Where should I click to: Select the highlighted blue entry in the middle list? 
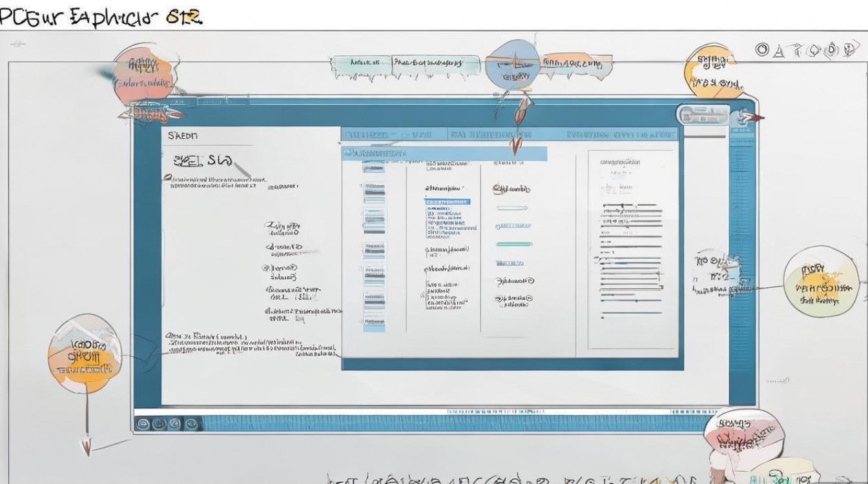click(x=447, y=202)
